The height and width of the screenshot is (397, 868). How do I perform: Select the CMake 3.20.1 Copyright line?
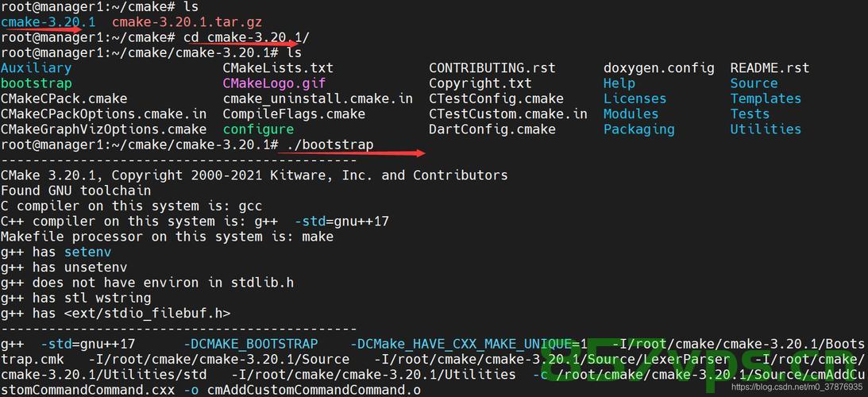click(x=254, y=175)
